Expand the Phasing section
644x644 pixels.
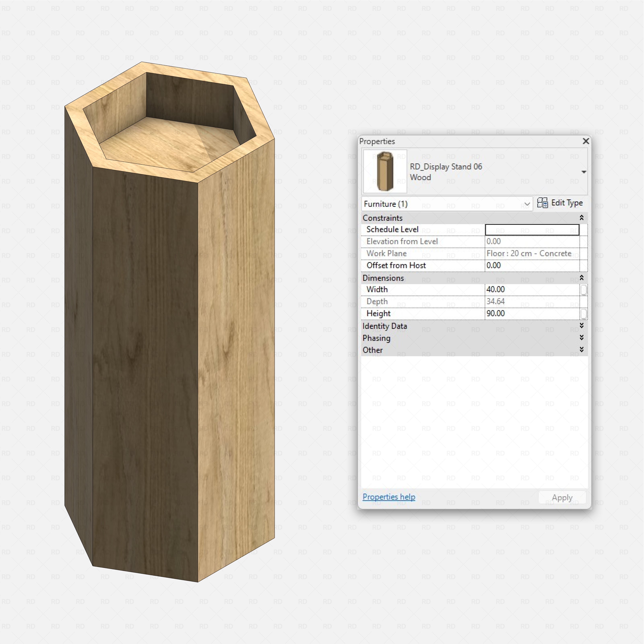pyautogui.click(x=581, y=338)
